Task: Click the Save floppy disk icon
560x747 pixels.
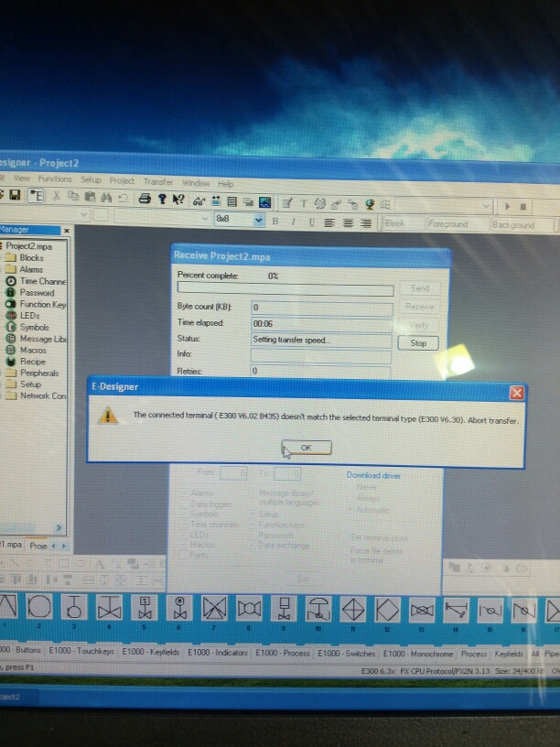Action: [x=16, y=195]
